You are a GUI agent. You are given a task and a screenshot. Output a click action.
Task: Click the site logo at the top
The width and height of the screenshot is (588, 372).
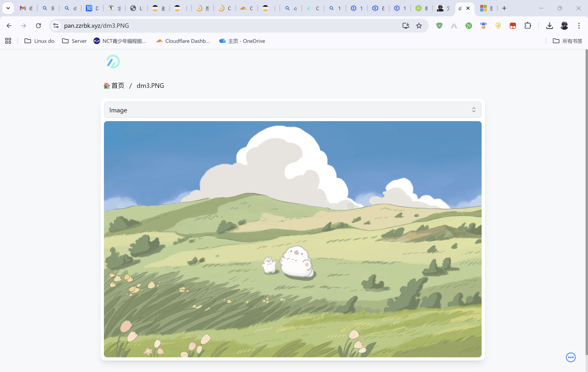click(x=113, y=62)
